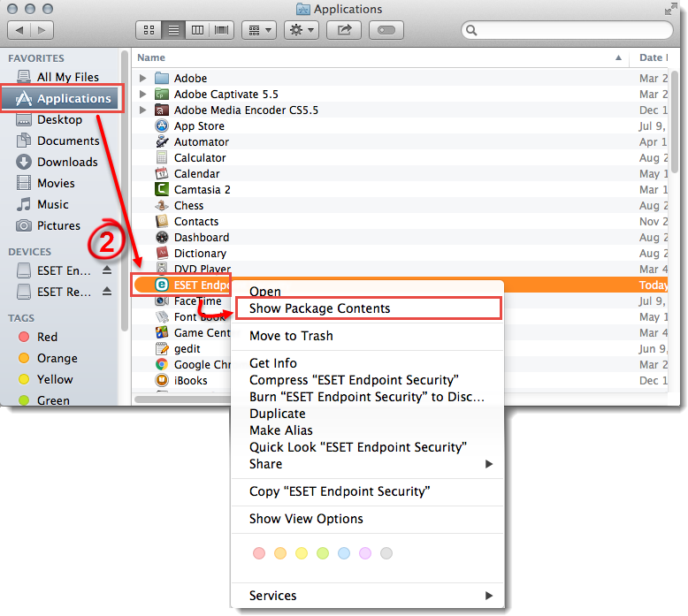Click the Finder search field
Viewport: 688px width, 616px height.
(566, 31)
